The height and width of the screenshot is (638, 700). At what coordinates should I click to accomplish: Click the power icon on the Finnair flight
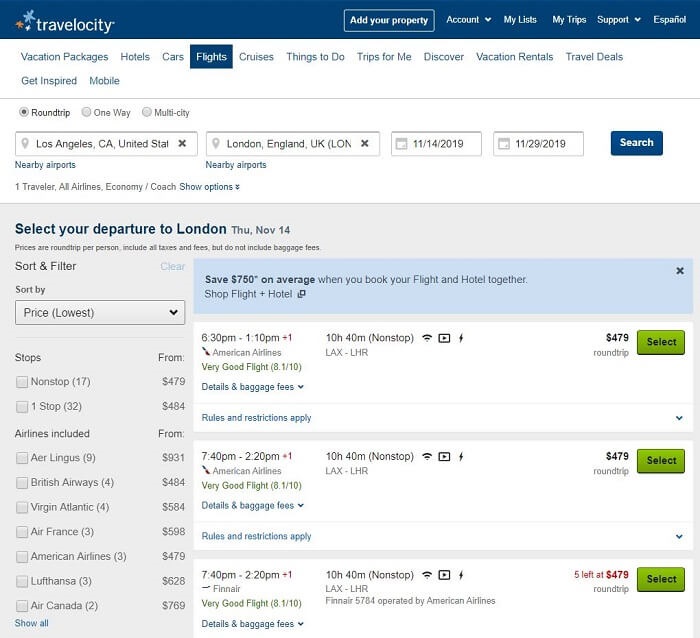click(461, 575)
